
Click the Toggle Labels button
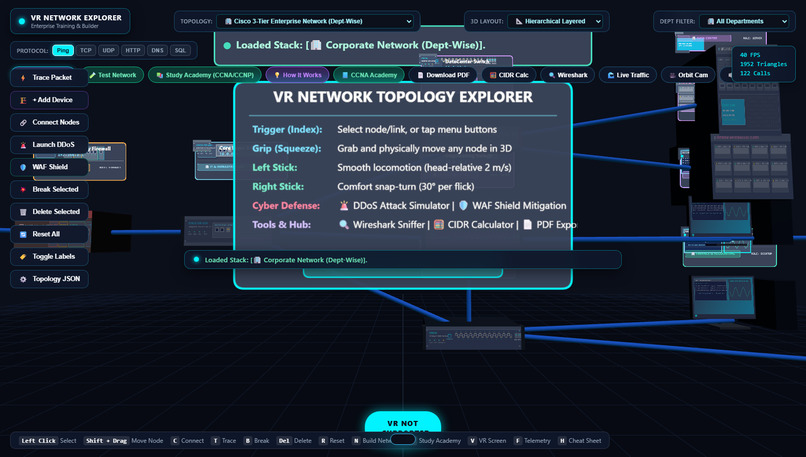(x=49, y=257)
